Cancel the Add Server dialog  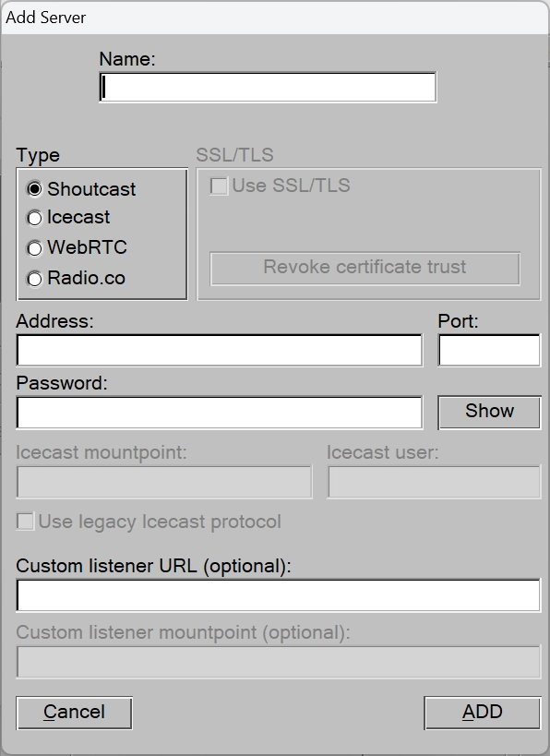tap(74, 713)
